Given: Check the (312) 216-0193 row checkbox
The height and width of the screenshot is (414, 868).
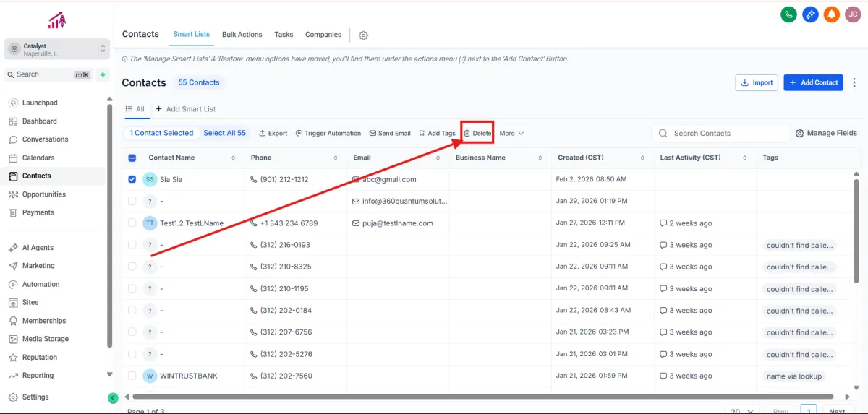Looking at the screenshot, I should tap(132, 245).
